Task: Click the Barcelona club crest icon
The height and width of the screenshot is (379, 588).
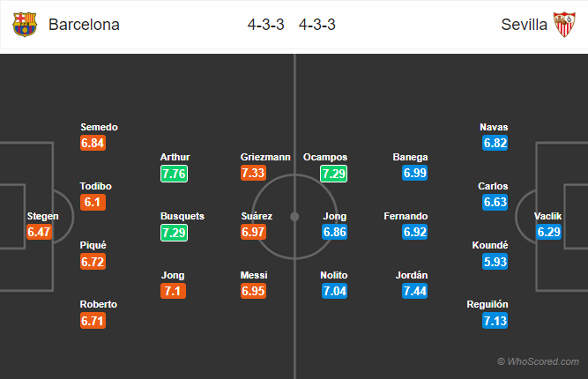Action: click(x=25, y=25)
